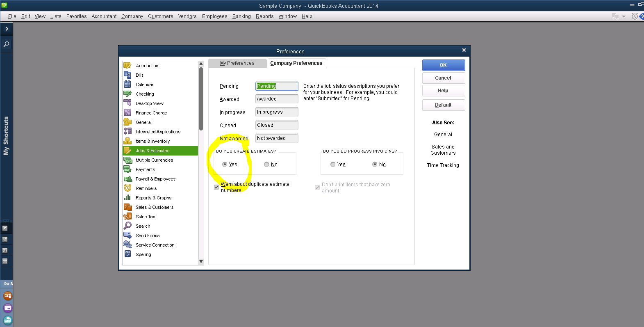The width and height of the screenshot is (644, 327).
Task: Open the Vendors menu
Action: [x=187, y=16]
